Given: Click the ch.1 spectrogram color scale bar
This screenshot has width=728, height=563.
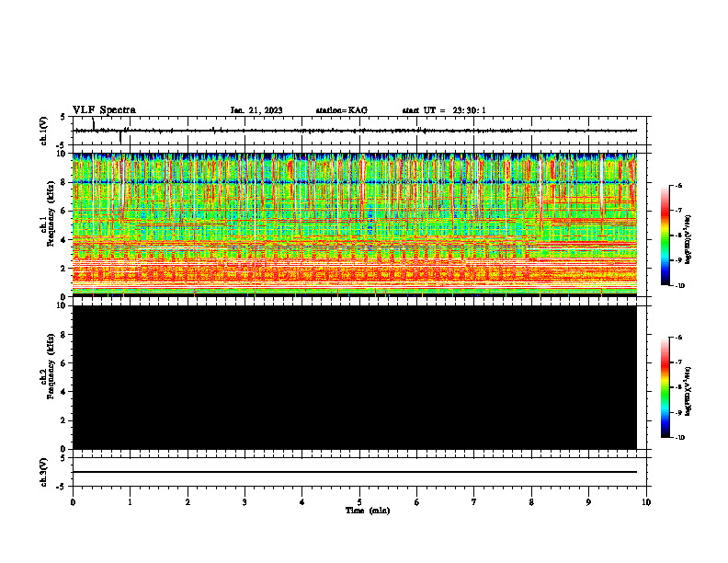Looking at the screenshot, I should click(665, 236).
